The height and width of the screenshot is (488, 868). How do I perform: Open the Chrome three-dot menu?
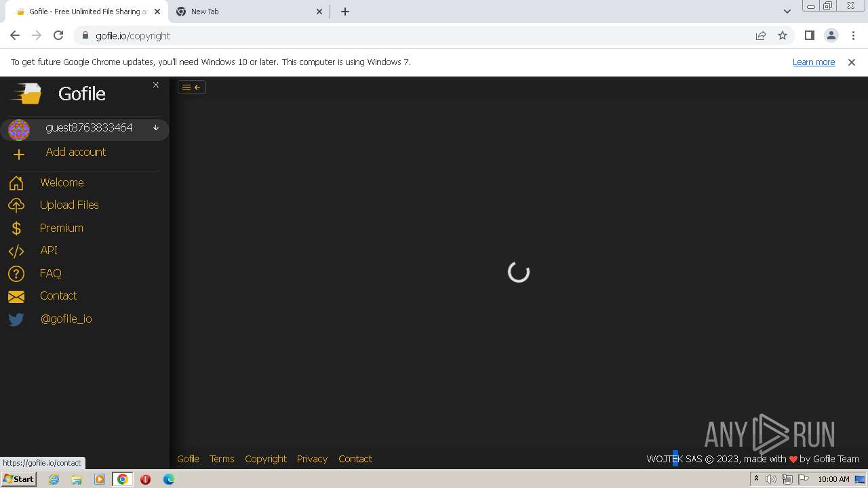pyautogui.click(x=852, y=35)
